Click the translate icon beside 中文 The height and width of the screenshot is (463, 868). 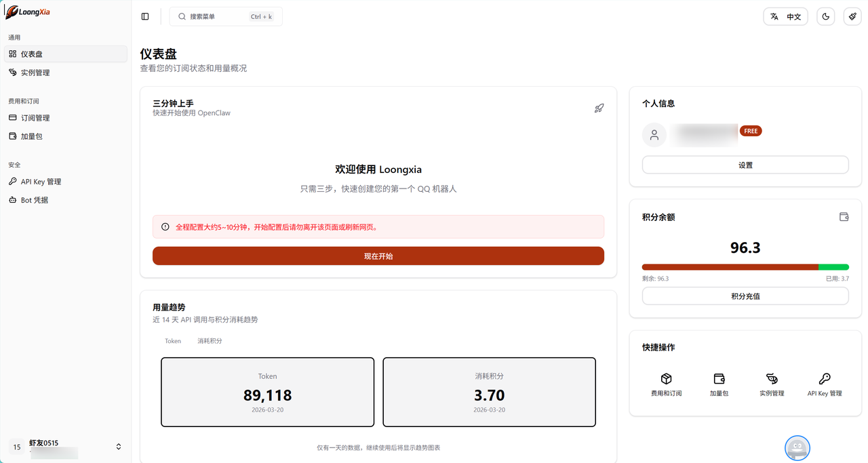(x=774, y=17)
